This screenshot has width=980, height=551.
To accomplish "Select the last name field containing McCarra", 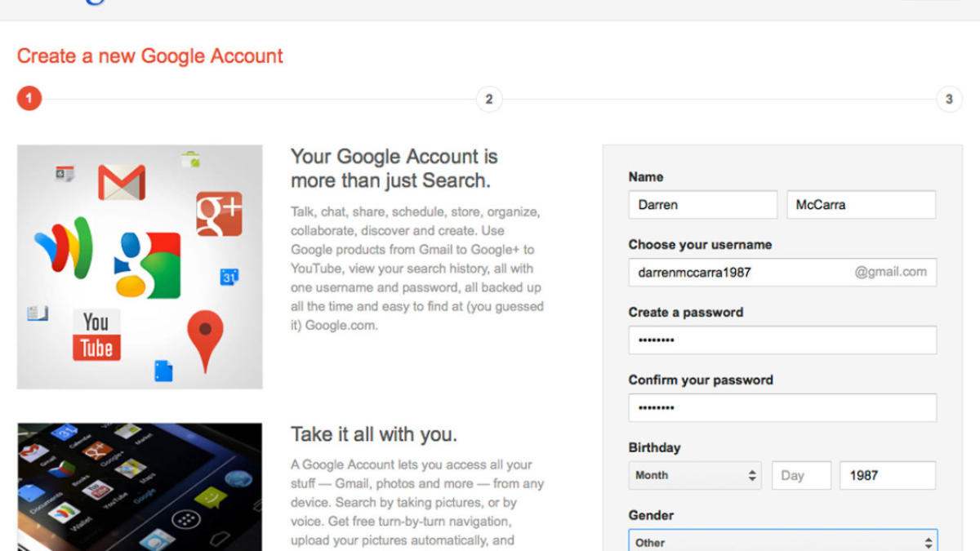I will coord(862,205).
